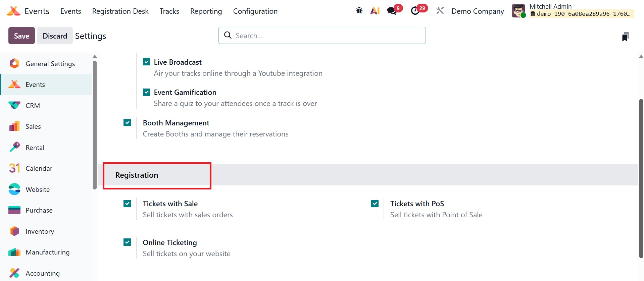644x281 pixels.
Task: Toggle the Tickets with PoS checkbox
Action: point(375,204)
